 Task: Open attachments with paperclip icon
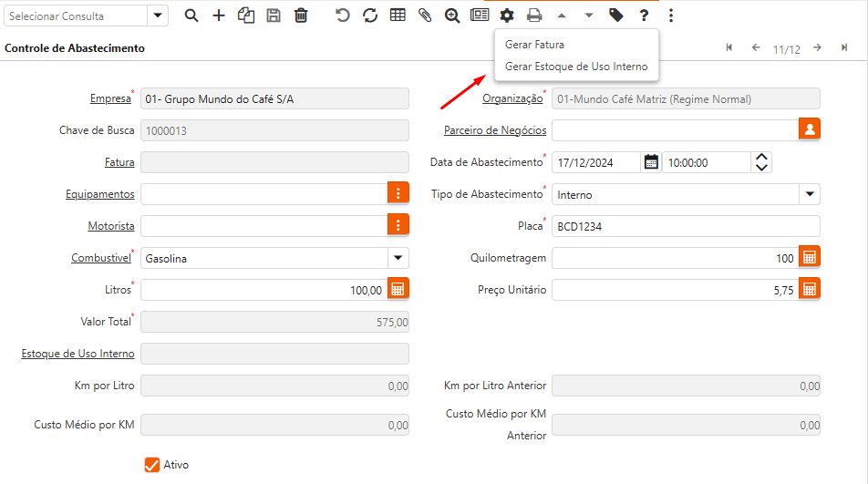424,15
